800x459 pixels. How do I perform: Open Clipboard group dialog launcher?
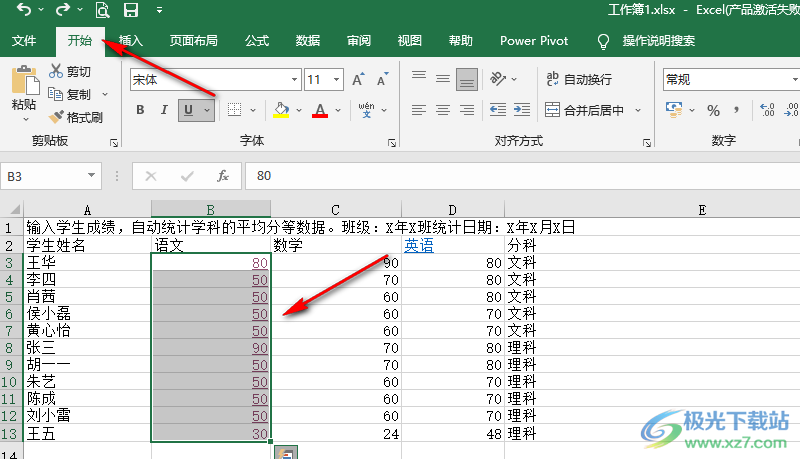(x=114, y=143)
